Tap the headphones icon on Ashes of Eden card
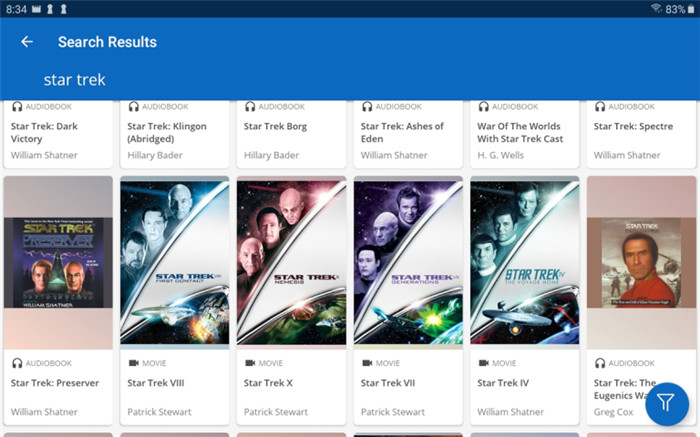This screenshot has height=437, width=700. (367, 107)
